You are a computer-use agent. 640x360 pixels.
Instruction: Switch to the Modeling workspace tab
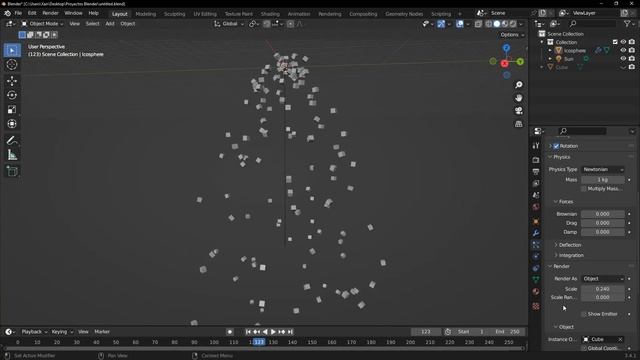[x=146, y=13]
